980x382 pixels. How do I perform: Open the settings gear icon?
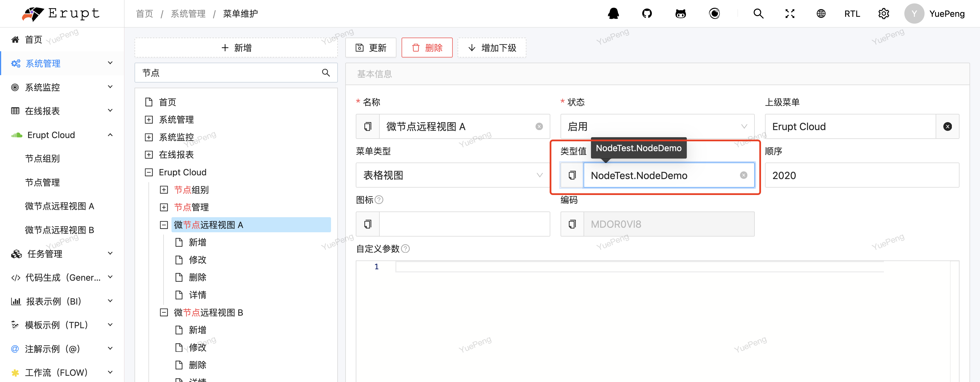tap(883, 14)
